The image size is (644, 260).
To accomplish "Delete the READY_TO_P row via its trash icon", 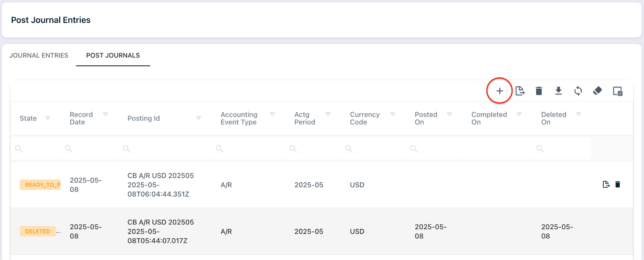I will coord(618,184).
